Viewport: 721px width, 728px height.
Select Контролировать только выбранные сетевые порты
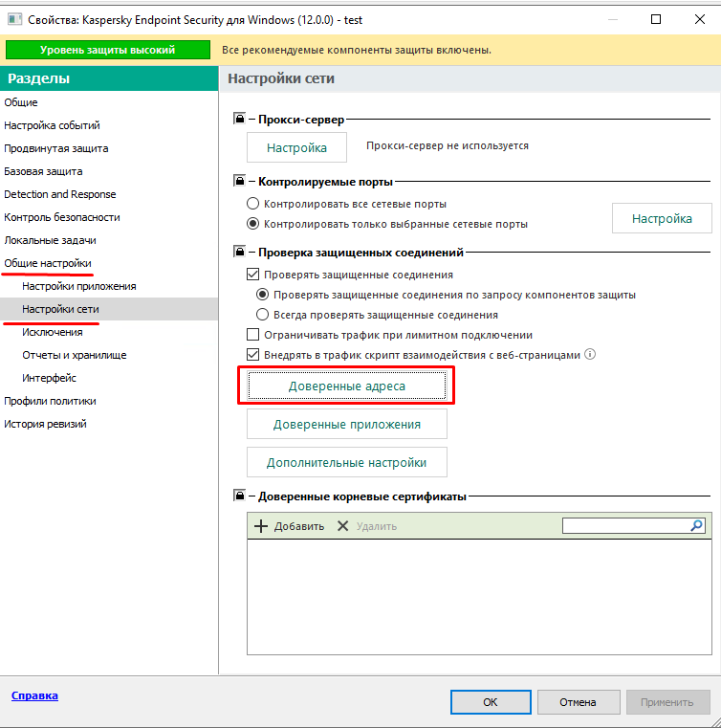(252, 224)
